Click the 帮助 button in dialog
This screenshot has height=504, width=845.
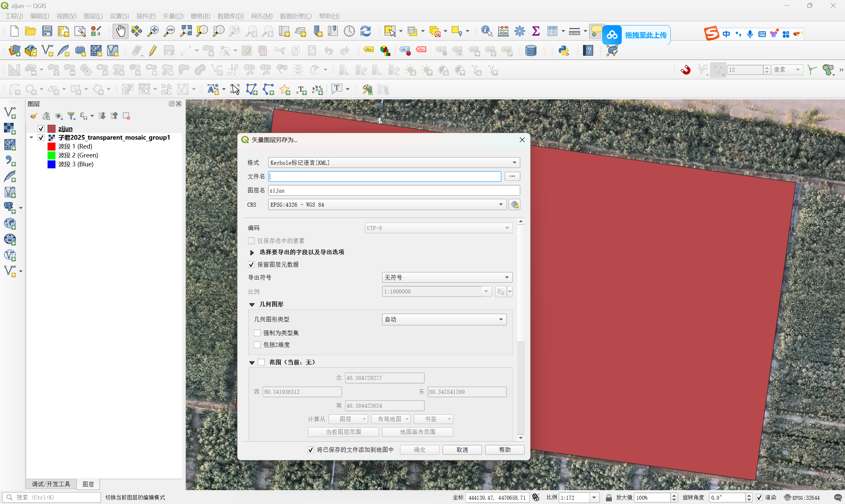(x=505, y=450)
